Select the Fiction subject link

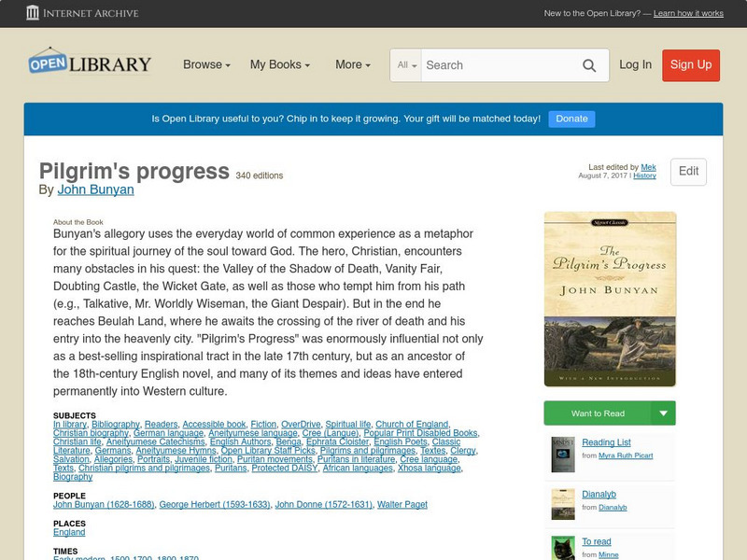click(263, 425)
